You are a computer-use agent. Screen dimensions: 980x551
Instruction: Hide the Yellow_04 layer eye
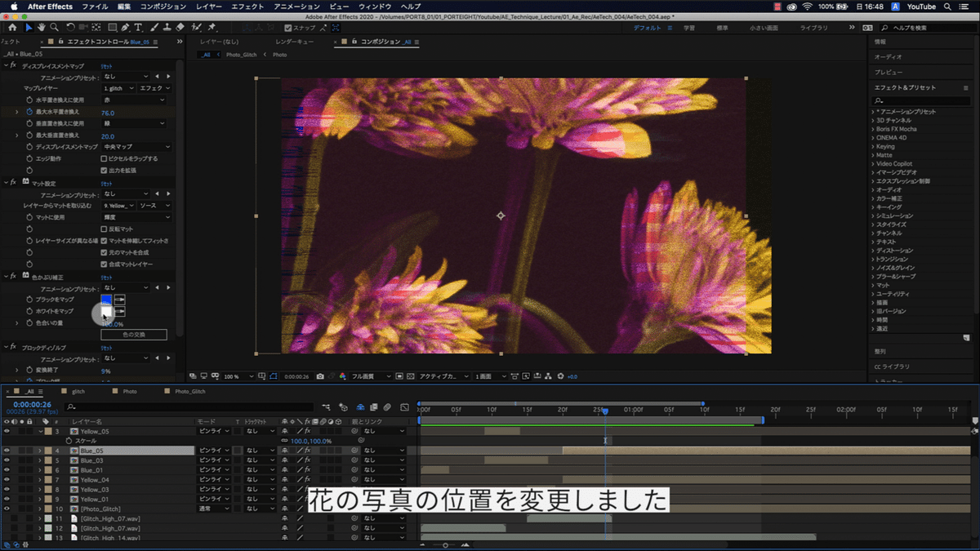click(7, 479)
